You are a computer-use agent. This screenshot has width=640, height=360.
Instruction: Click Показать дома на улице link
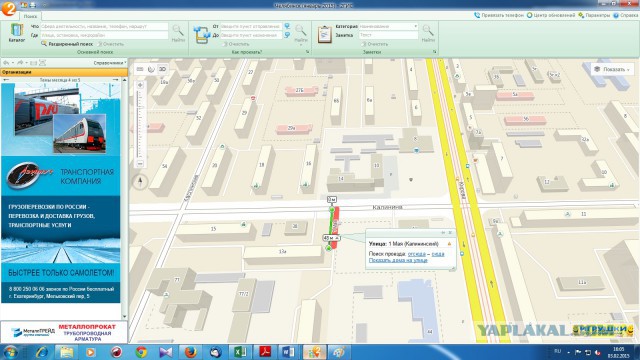point(398,260)
